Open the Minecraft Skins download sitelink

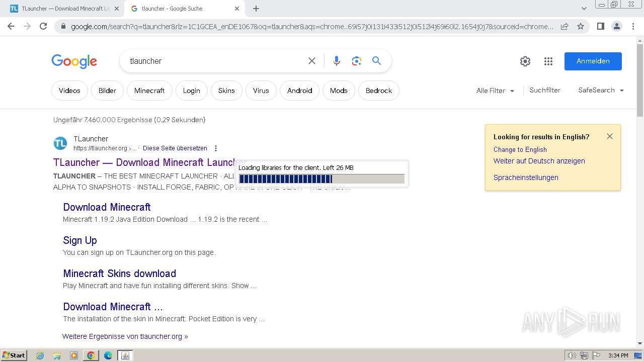120,274
